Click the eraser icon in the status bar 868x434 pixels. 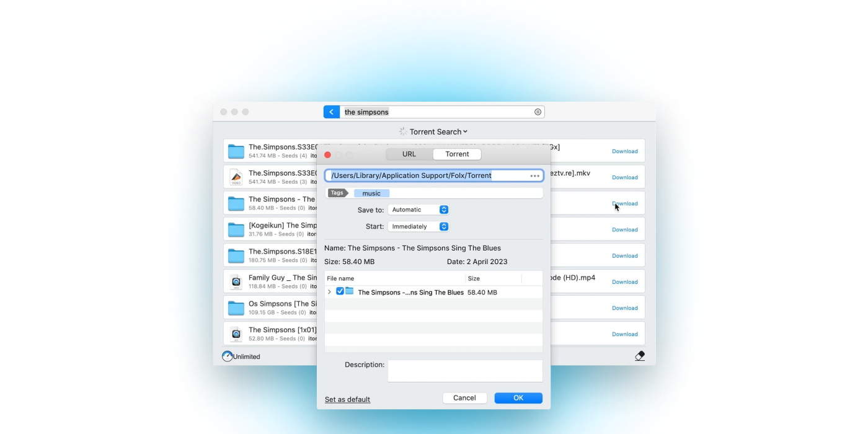640,356
